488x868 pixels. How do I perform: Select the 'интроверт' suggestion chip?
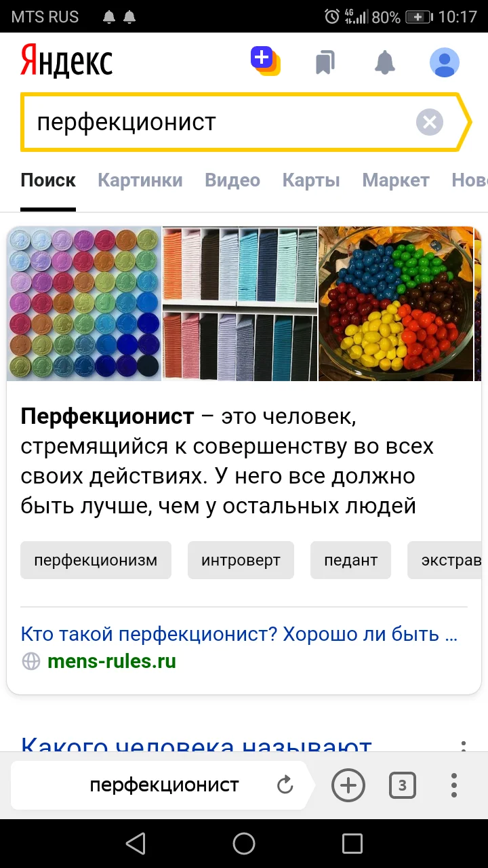coord(241,560)
